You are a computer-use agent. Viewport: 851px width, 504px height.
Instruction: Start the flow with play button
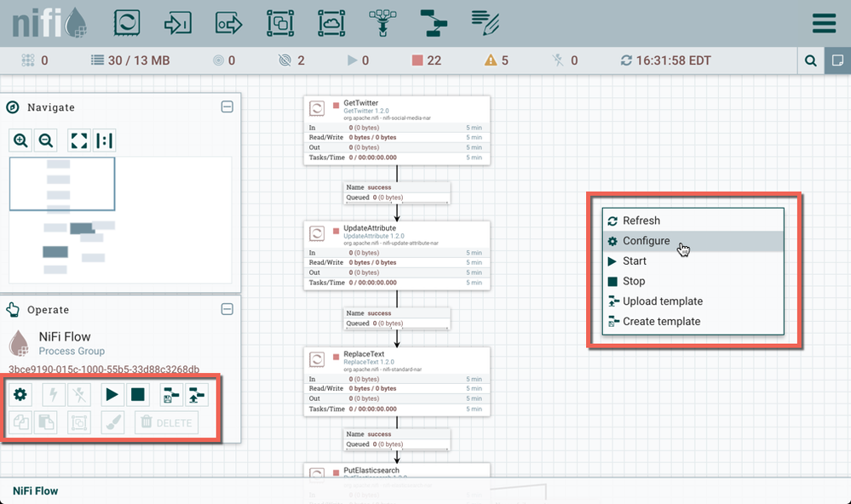[x=112, y=394]
